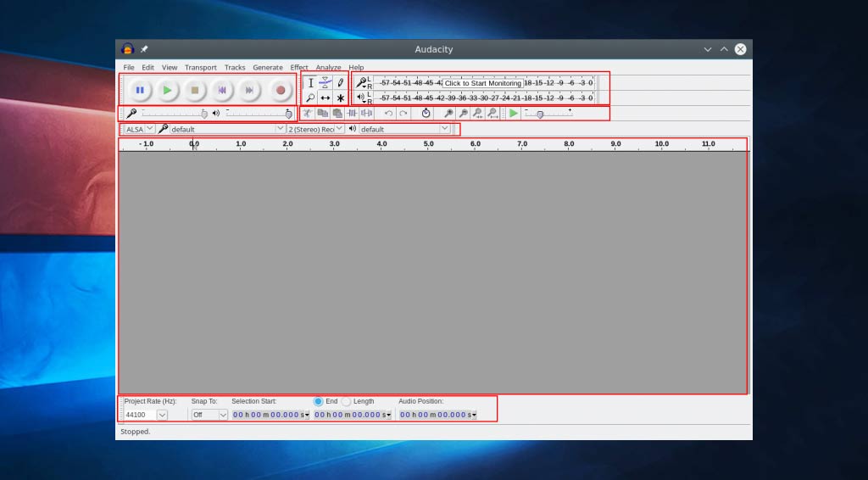This screenshot has width=868, height=480.
Task: Select the Time Shift arrows tool
Action: click(325, 98)
